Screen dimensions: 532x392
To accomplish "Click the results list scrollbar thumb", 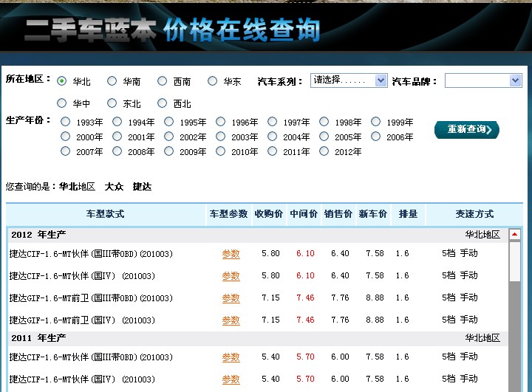I will click(515, 261).
